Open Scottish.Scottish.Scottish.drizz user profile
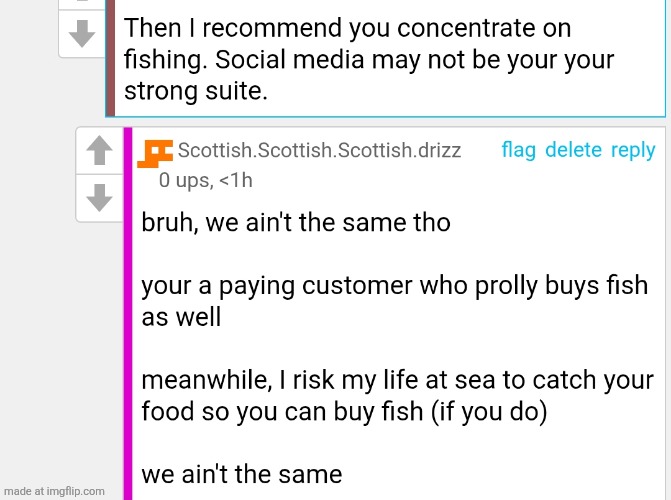Screen dimensions: 671x500 pos(319,151)
